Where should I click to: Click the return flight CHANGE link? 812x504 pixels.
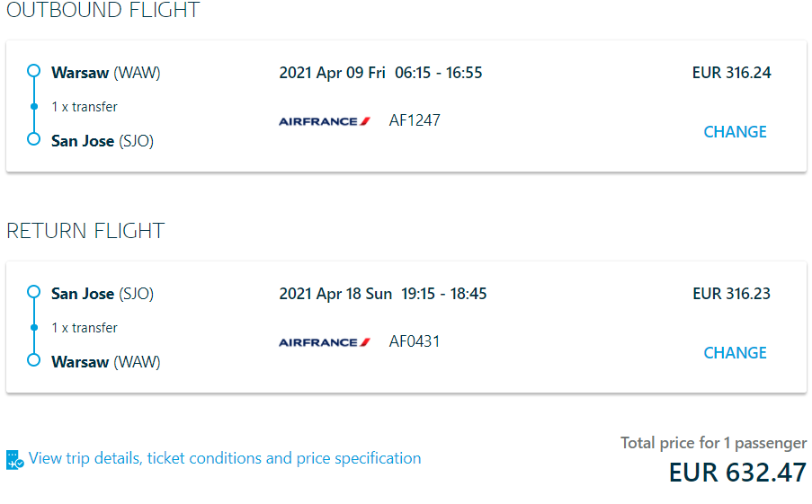pyautogui.click(x=735, y=353)
